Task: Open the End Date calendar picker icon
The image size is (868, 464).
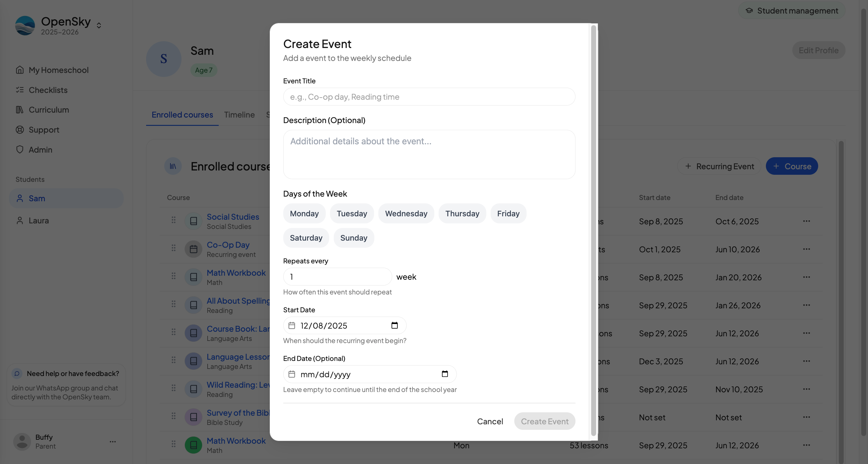Action: [444, 374]
